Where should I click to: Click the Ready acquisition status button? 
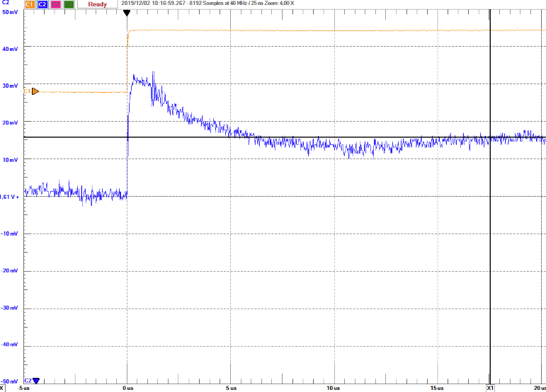tap(97, 4)
